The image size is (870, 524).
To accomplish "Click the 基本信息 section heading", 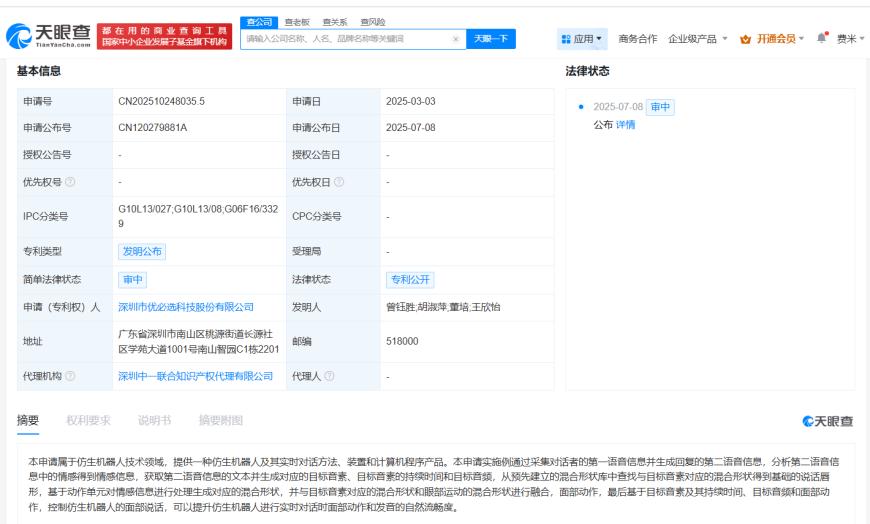I will [x=39, y=71].
